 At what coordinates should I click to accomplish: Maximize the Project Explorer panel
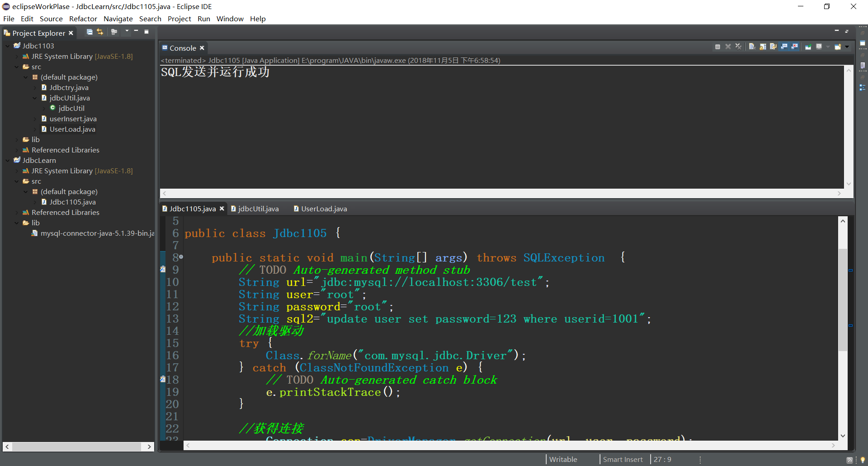coord(146,32)
